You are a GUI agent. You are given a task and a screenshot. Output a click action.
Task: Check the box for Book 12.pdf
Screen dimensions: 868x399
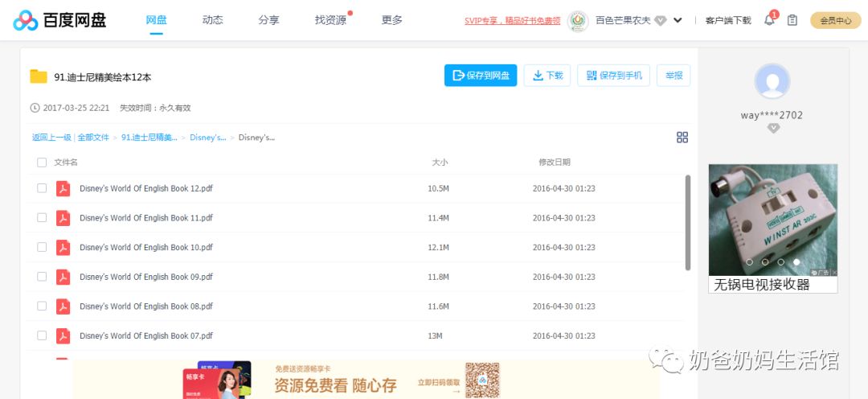point(42,188)
